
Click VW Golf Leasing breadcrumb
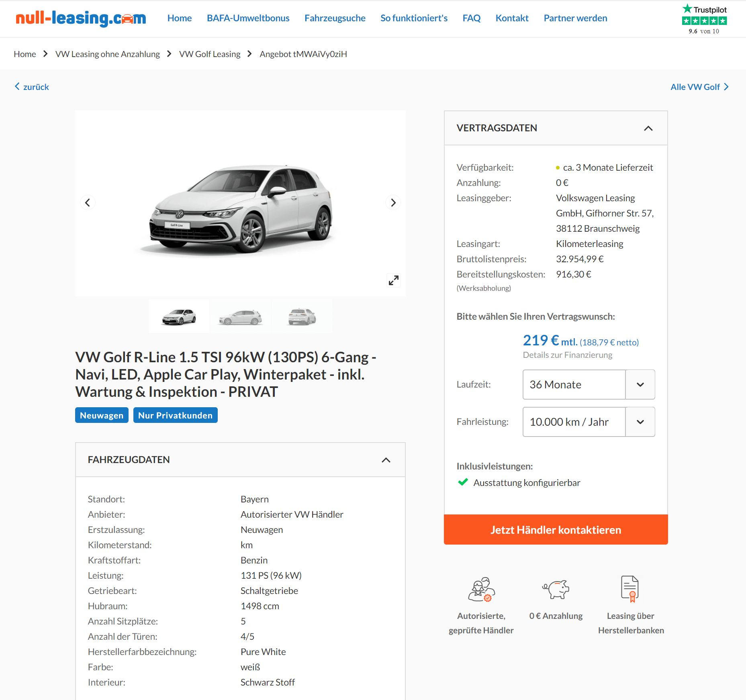pyautogui.click(x=209, y=54)
